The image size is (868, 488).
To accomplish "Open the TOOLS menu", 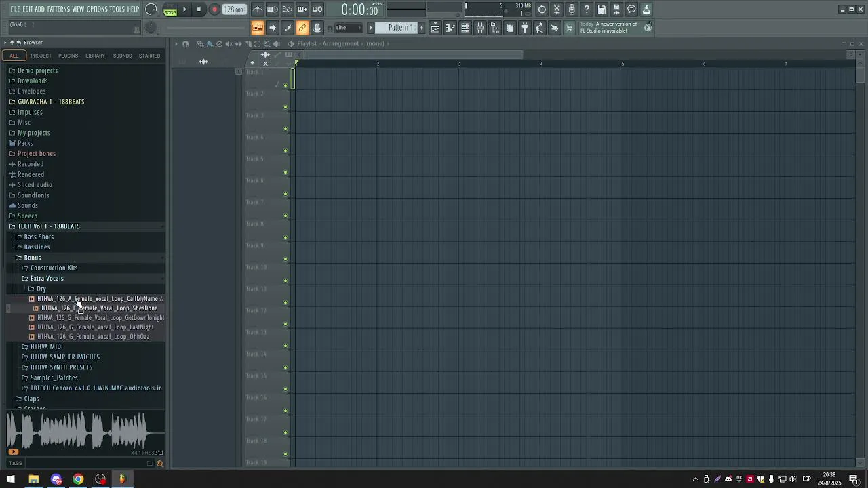I will 117,9.
